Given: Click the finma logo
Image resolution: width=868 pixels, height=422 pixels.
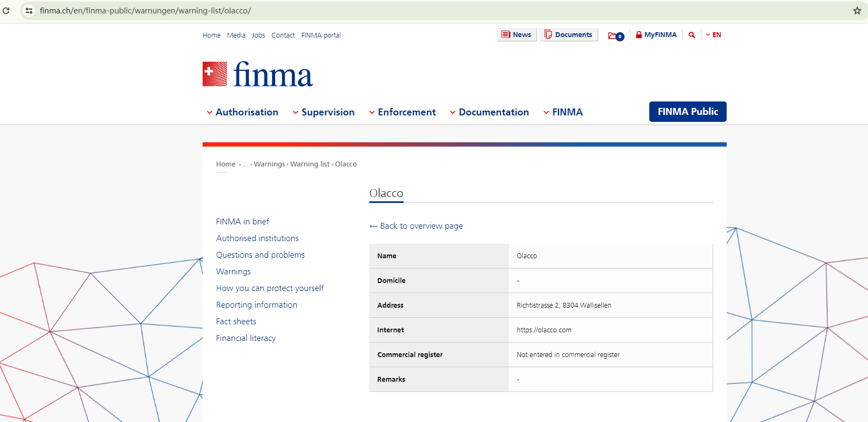Looking at the screenshot, I should [257, 75].
